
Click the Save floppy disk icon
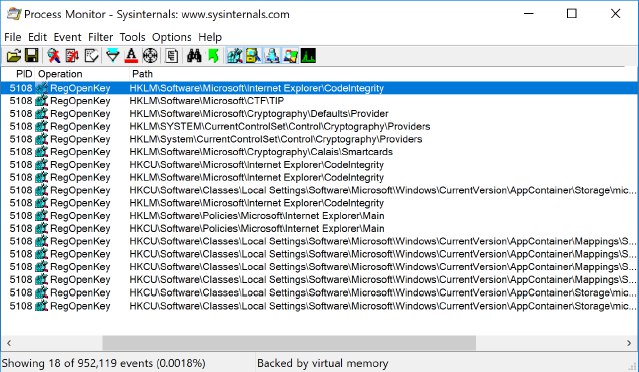32,55
